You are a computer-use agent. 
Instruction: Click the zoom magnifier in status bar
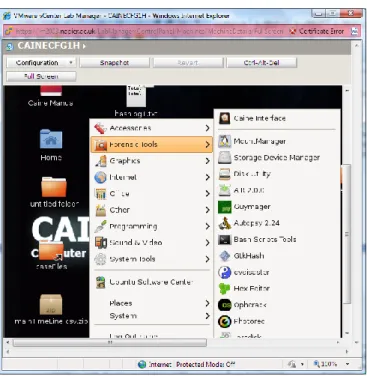(316, 364)
